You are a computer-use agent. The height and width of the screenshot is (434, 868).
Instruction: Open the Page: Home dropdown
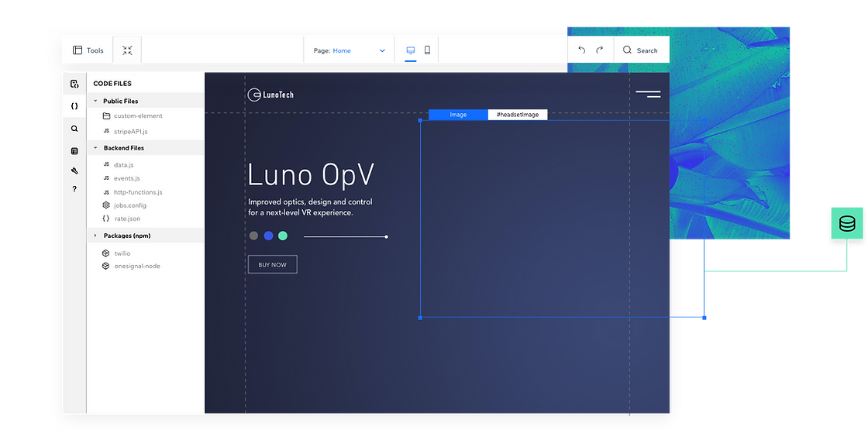[350, 50]
